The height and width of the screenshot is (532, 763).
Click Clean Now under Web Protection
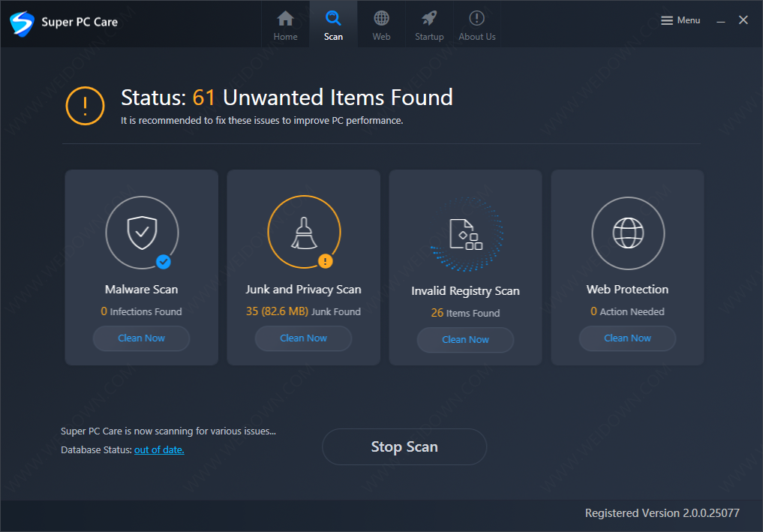point(627,338)
